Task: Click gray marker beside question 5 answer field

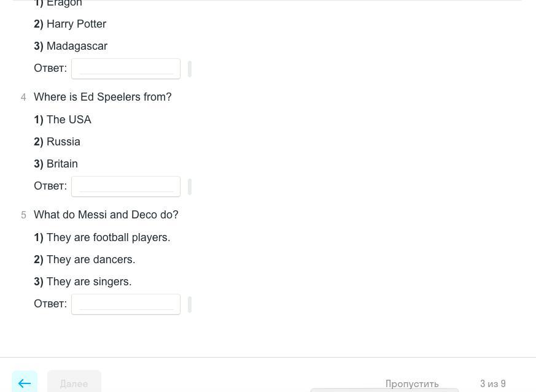Action: click(190, 304)
